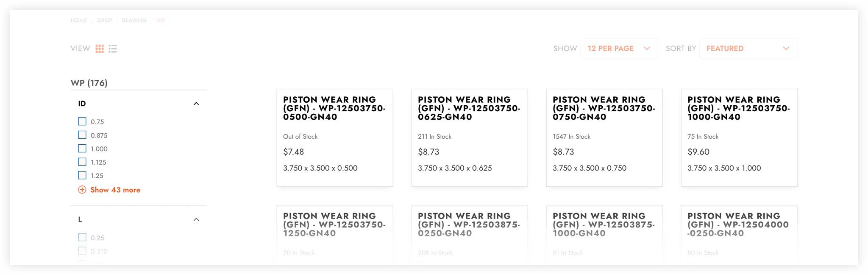Navigate to Bearing breadcrumb

(134, 20)
